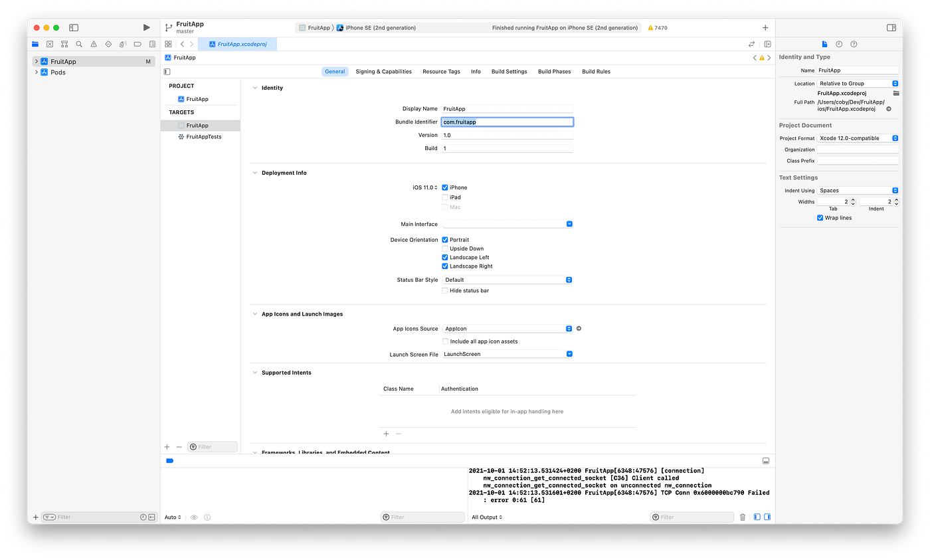Select the project navigator folder icon
This screenshot has width=930, height=560.
(35, 44)
